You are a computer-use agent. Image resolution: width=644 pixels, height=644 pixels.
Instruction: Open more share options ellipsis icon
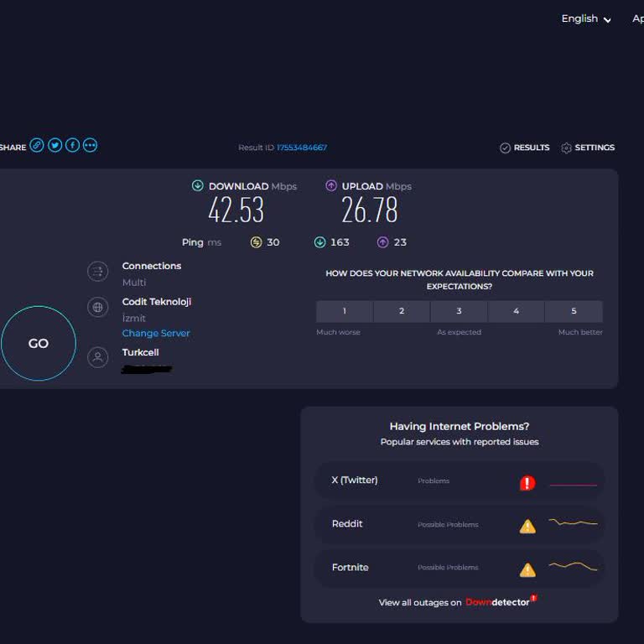[91, 145]
